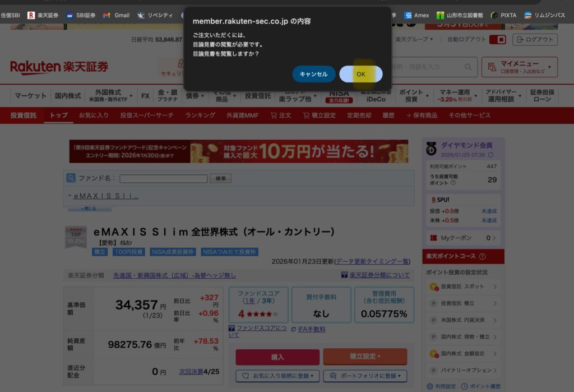The width and height of the screenshot is (574, 392).
Task: Click the Myクーポン ticket icon
Action: click(x=433, y=238)
